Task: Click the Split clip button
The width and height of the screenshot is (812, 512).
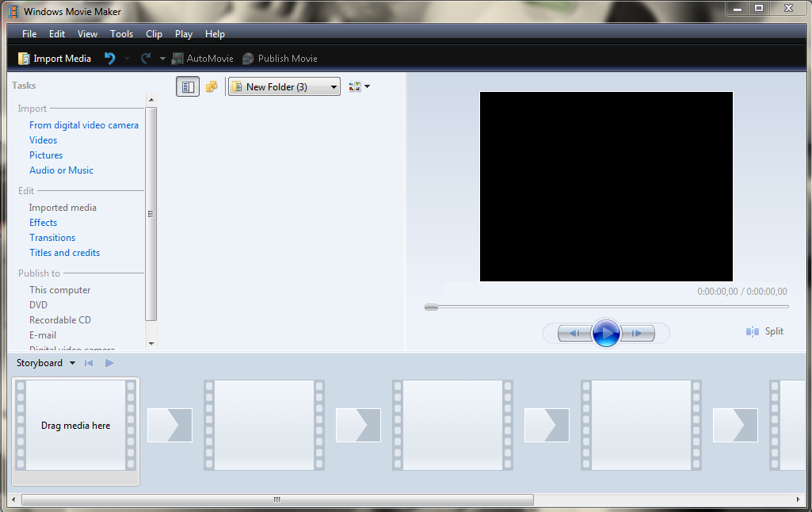Action: (x=764, y=331)
